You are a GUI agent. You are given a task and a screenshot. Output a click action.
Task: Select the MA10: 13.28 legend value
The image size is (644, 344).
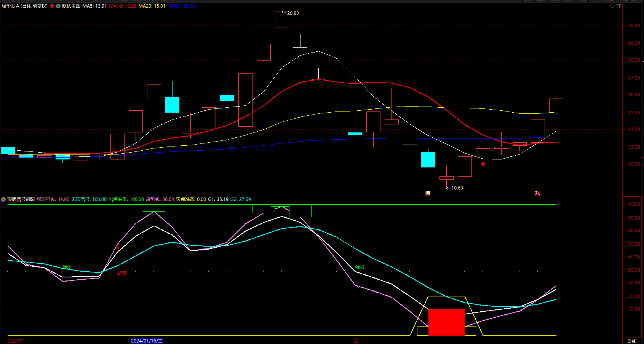pos(123,6)
